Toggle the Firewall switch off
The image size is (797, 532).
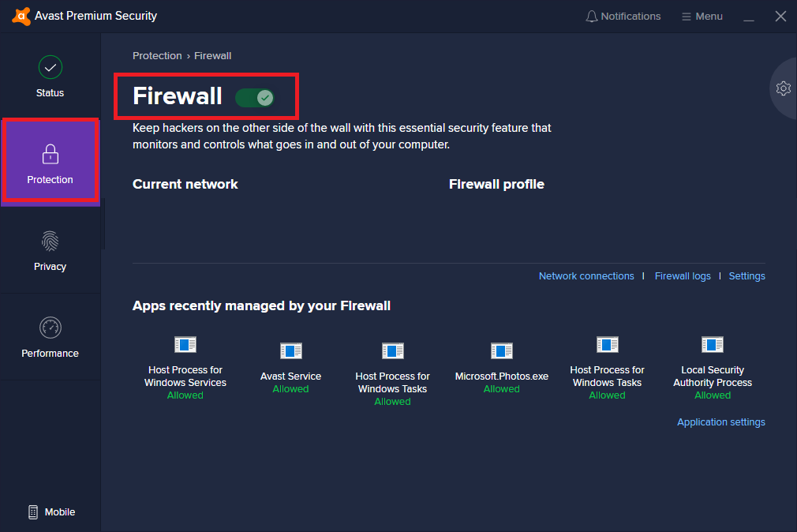pyautogui.click(x=255, y=97)
